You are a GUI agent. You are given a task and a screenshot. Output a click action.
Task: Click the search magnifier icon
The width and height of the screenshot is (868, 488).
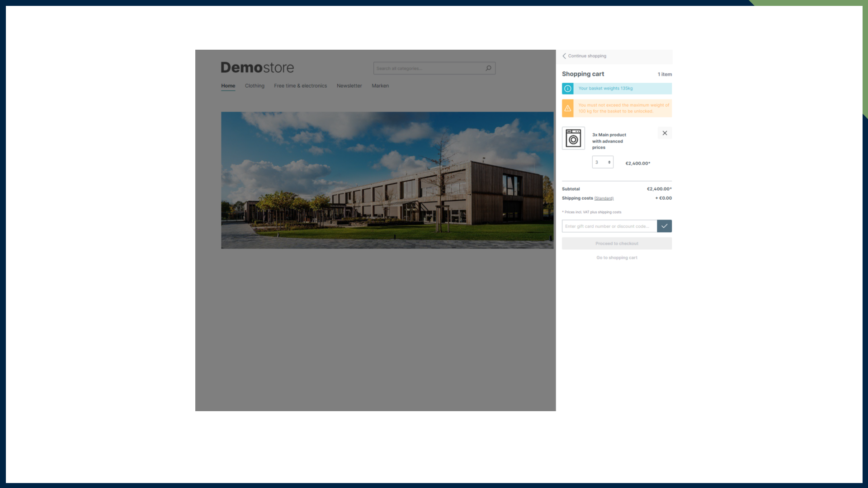coord(488,68)
